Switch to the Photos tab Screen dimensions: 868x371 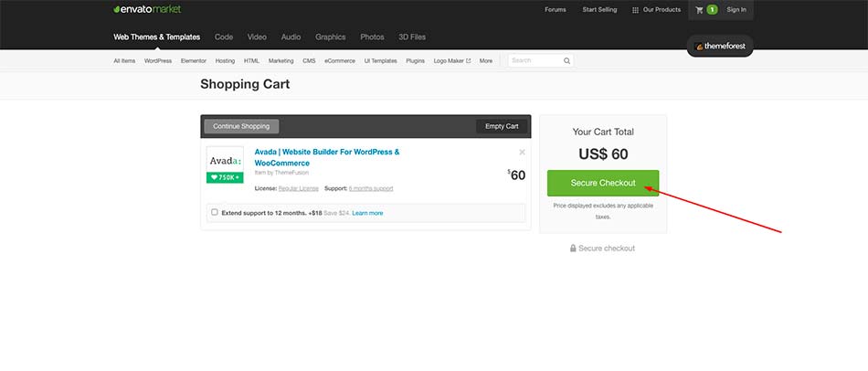tap(372, 37)
